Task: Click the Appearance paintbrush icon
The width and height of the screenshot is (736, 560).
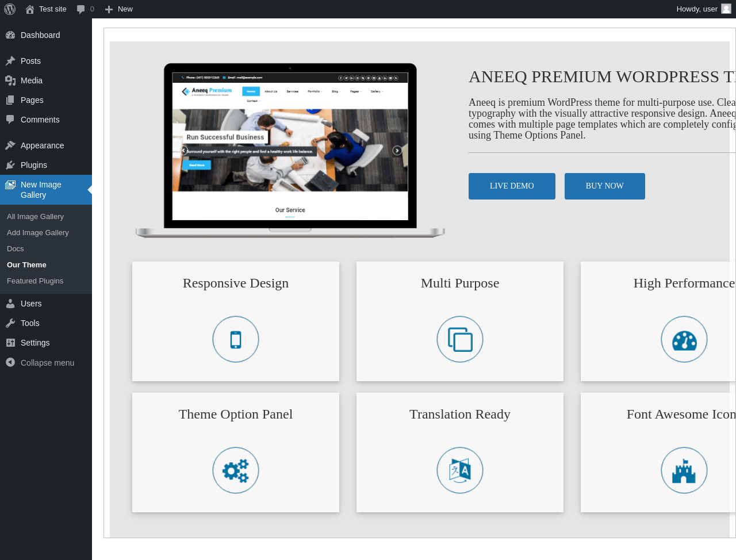Action: [x=10, y=145]
